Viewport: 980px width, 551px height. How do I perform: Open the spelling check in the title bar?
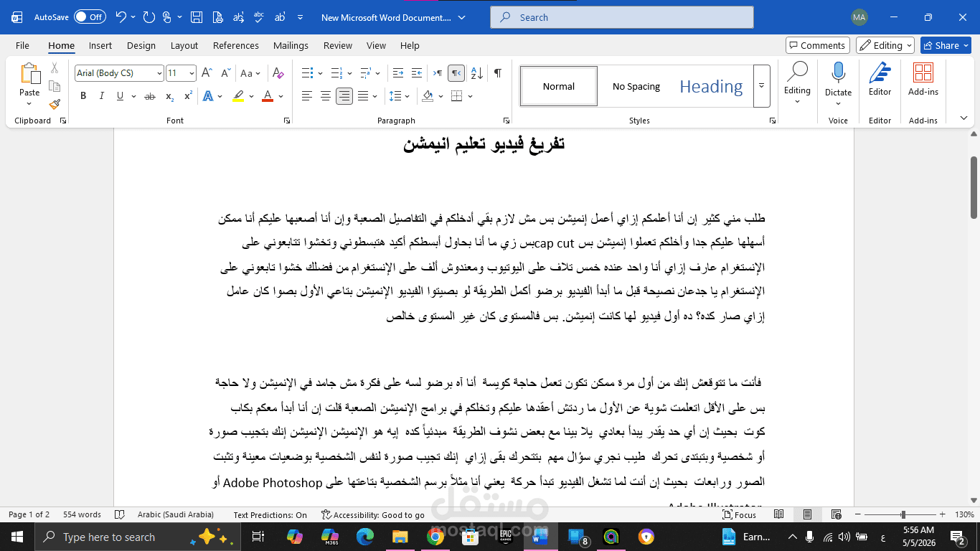click(260, 17)
